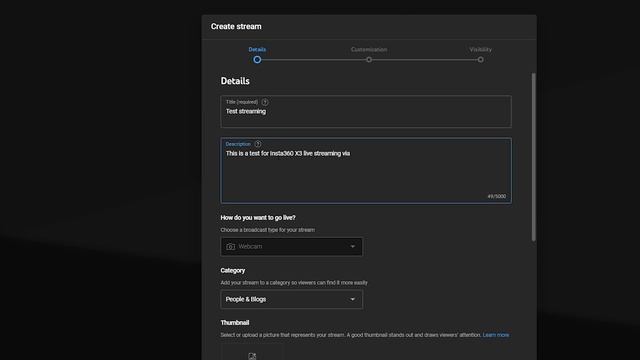This screenshot has width=640, height=360.
Task: Click the Title field containing Test streaming
Action: pyautogui.click(x=366, y=111)
